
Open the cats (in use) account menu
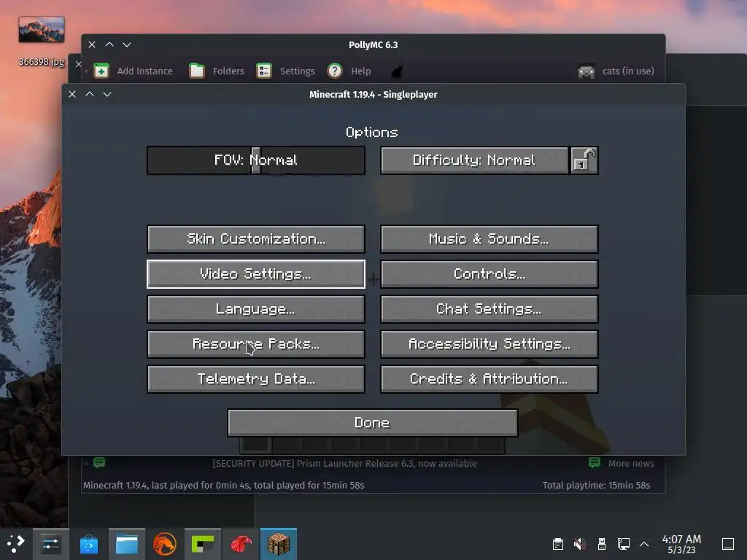(616, 71)
